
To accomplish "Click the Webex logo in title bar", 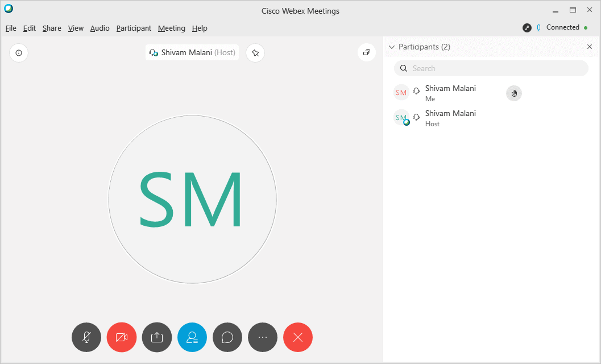I will pos(9,9).
